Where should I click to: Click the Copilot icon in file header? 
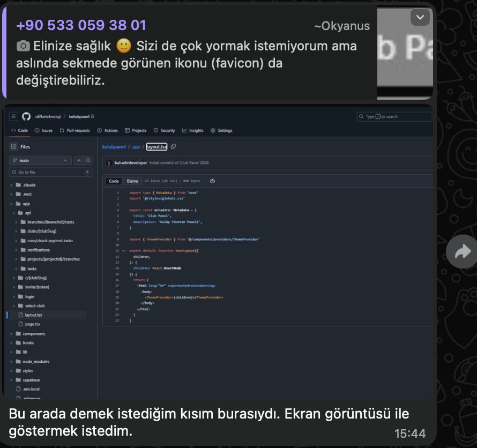click(213, 181)
